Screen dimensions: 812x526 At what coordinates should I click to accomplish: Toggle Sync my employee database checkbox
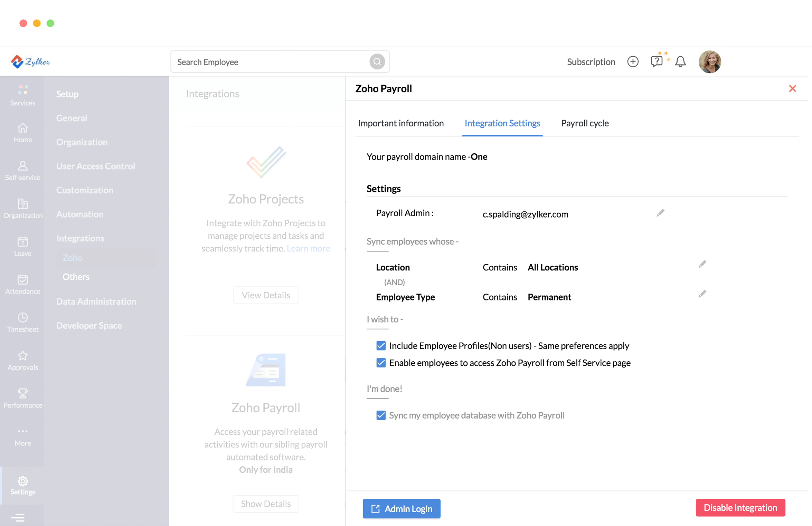[381, 415]
